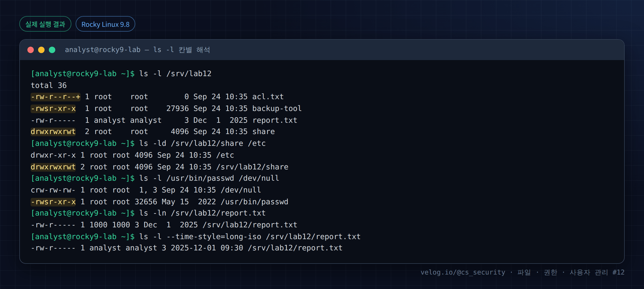Select the "share" directory name in the first listing
Viewport: 644px width, 289px height.
[x=264, y=132]
